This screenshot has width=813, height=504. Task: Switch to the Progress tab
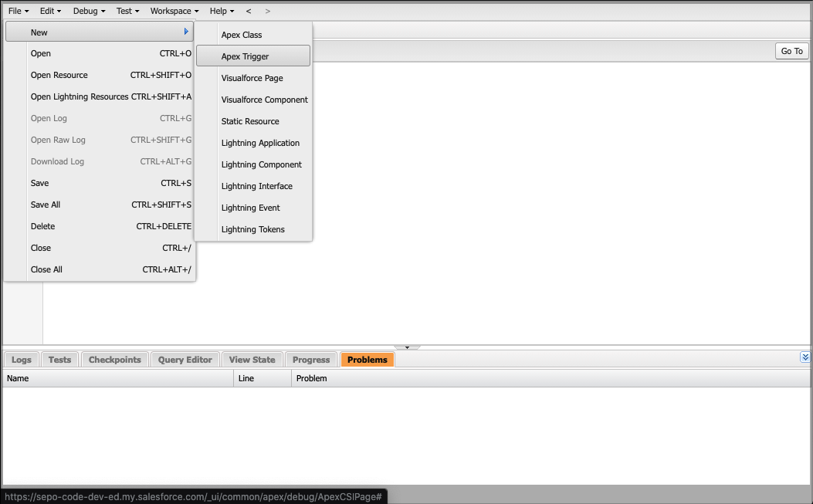(311, 360)
